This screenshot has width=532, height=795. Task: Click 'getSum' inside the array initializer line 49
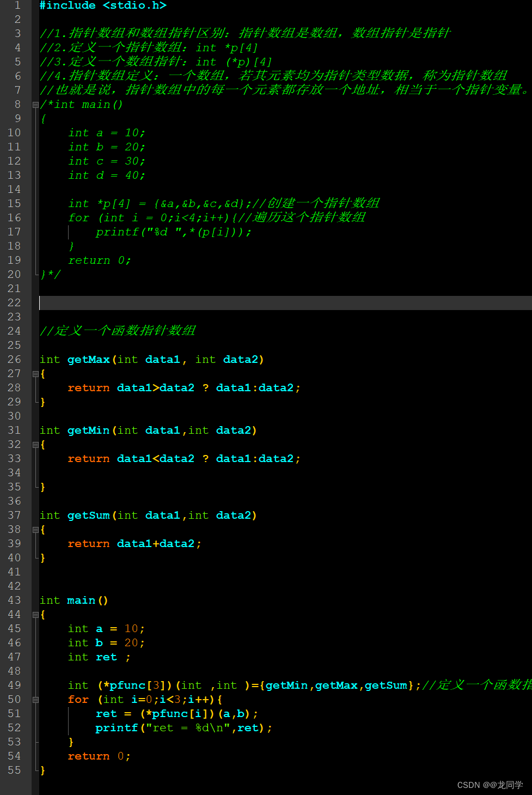coord(386,685)
